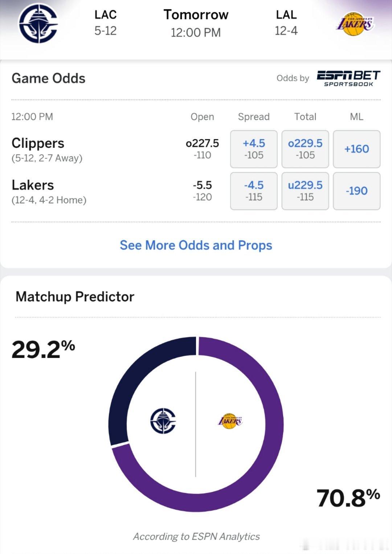The image size is (392, 554).
Task: Tap the LAC 5-12 team record
Action: (105, 23)
